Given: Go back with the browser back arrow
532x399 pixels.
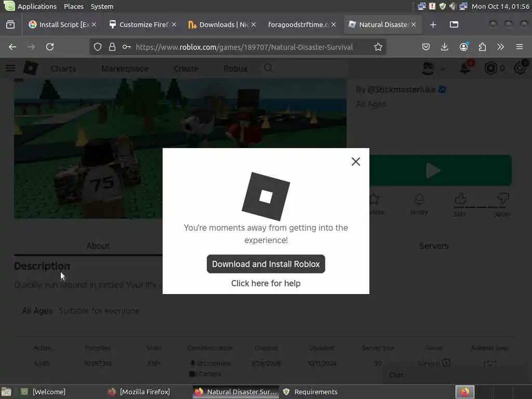Looking at the screenshot, I should coord(12,47).
